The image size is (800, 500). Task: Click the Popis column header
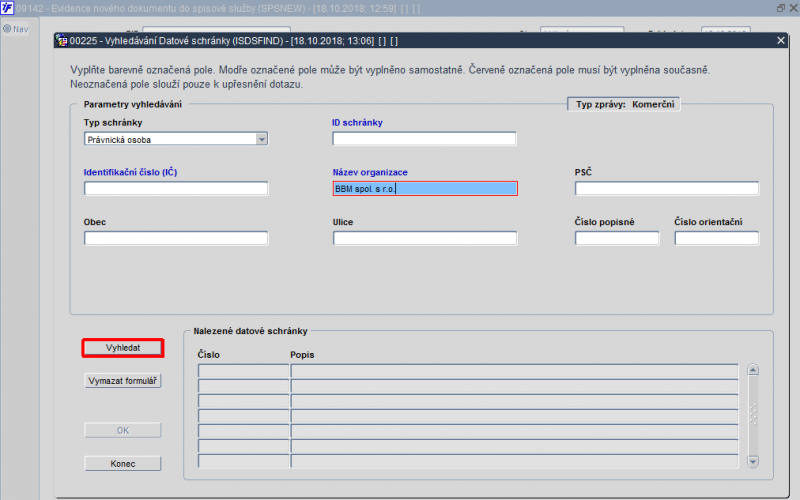(x=302, y=355)
